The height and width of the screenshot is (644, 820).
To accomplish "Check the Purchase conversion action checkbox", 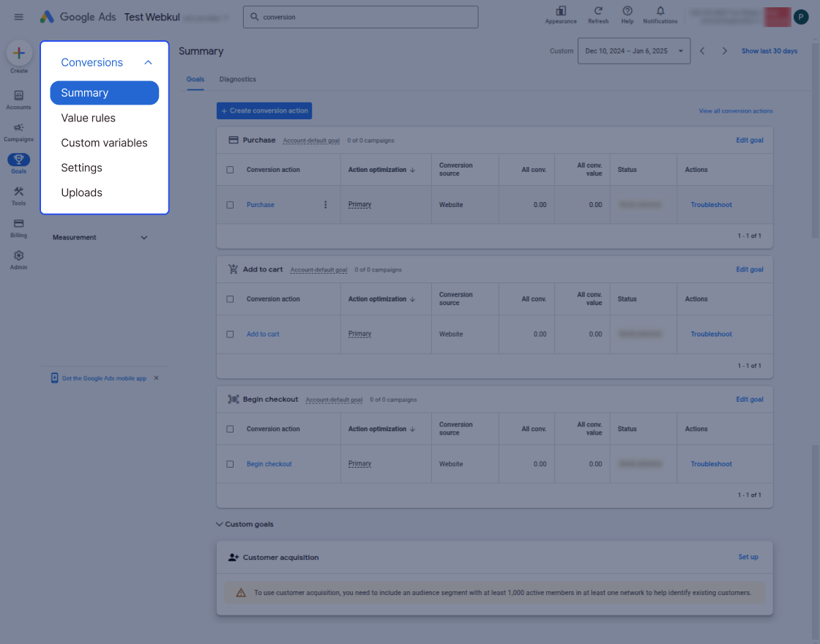I will coord(230,205).
